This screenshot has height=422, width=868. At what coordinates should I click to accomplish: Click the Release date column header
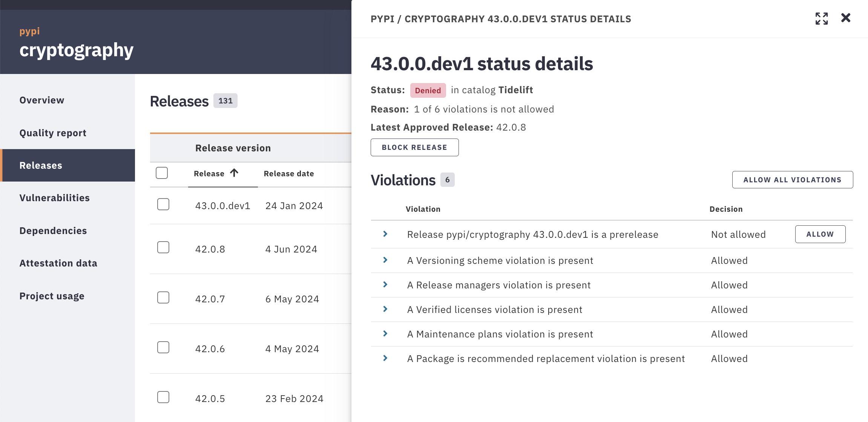click(289, 174)
